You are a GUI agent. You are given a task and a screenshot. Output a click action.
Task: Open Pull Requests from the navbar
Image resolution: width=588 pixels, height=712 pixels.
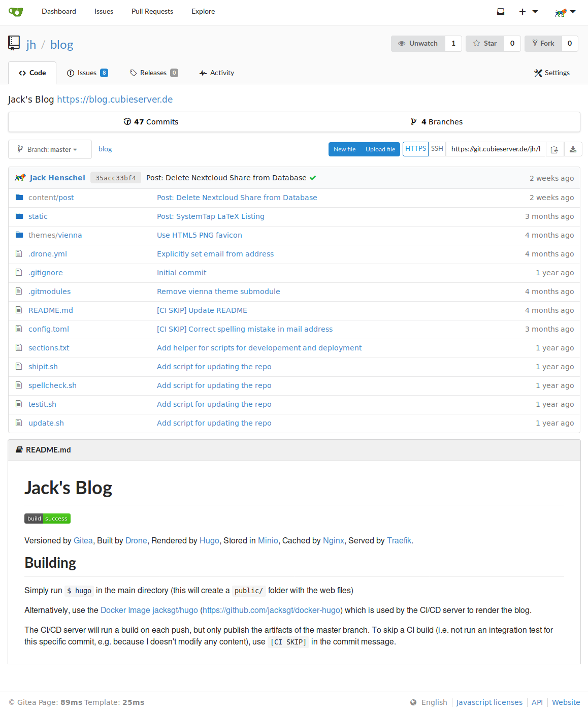coord(152,11)
